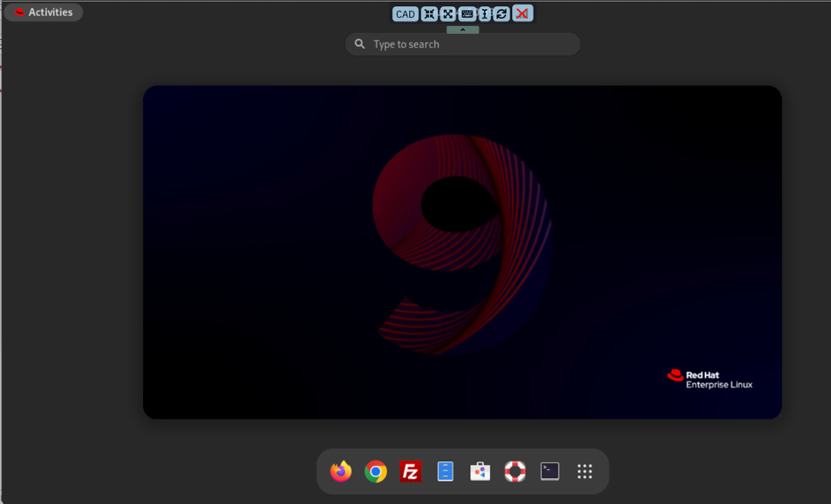831x504 pixels.
Task: Launch the Software store app
Action: pyautogui.click(x=480, y=471)
